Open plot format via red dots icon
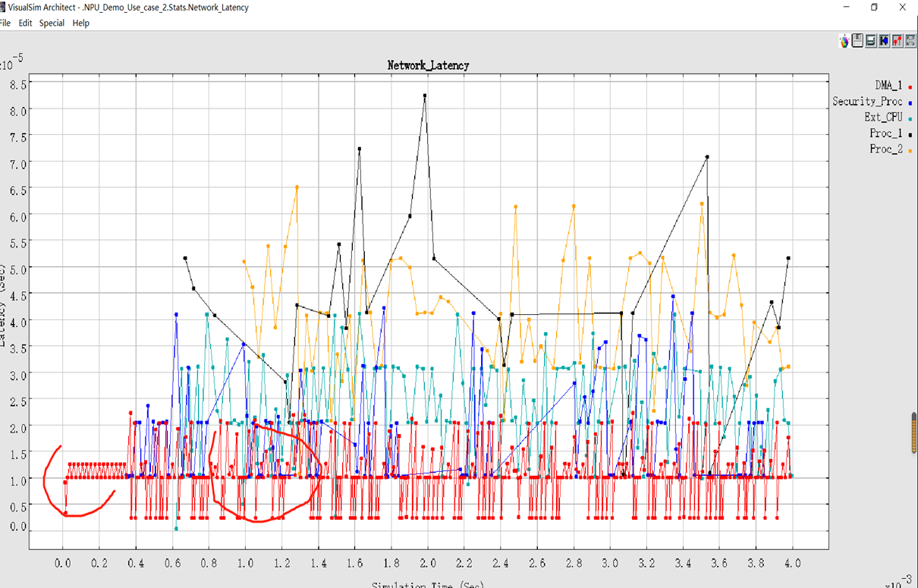Image resolution: width=918 pixels, height=588 pixels. click(x=897, y=41)
